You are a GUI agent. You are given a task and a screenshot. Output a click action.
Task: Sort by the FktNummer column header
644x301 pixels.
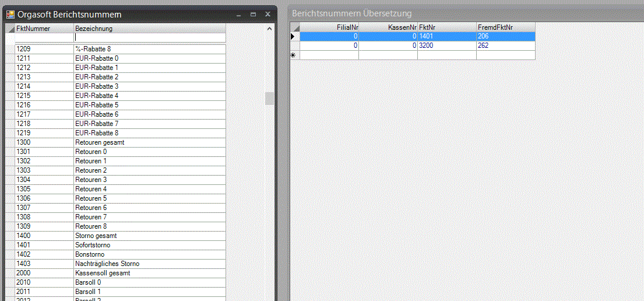point(44,29)
